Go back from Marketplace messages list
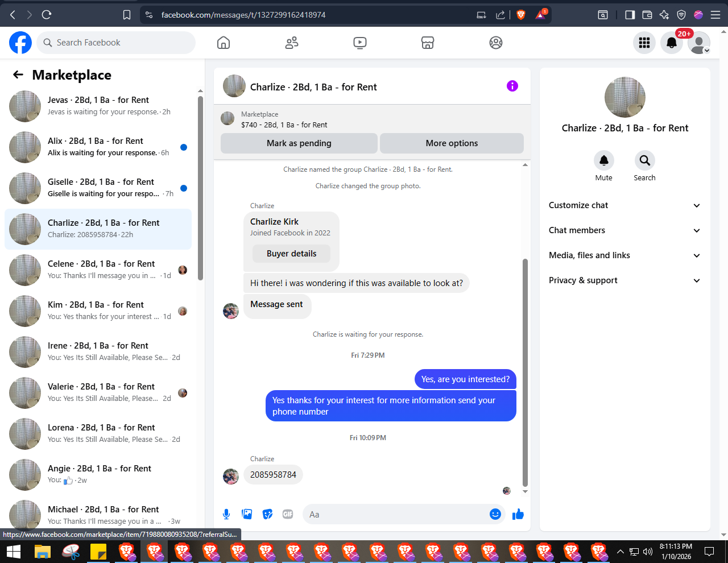 click(x=18, y=74)
